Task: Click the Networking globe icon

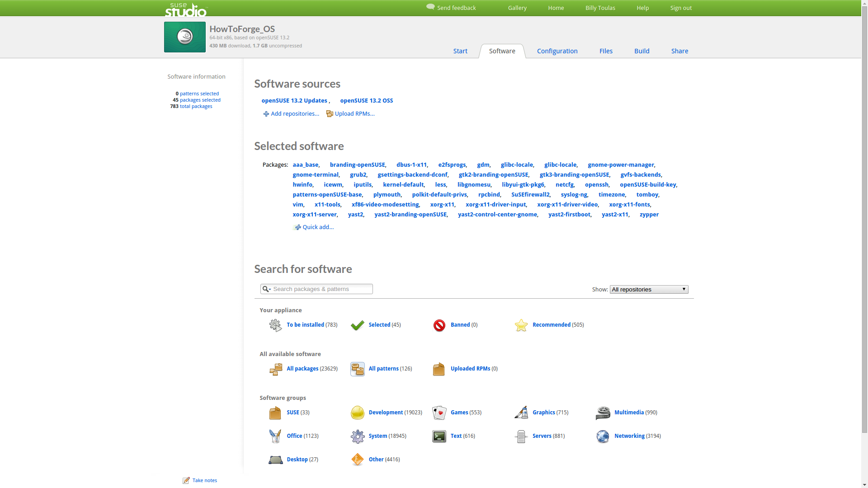Action: (x=603, y=436)
